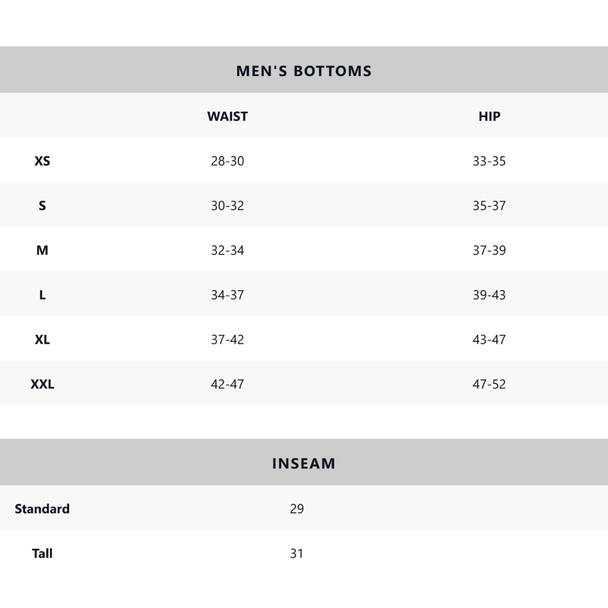
Task: Click the L size row label
Action: 42,295
